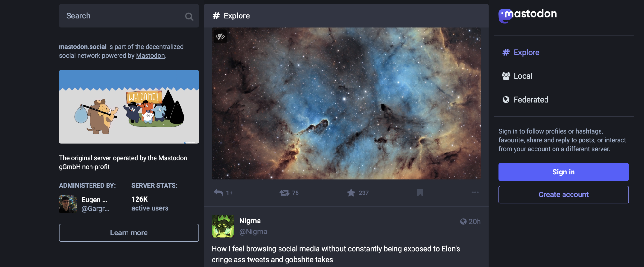This screenshot has width=644, height=267.
Task: Open the Explore navigation item
Action: [526, 53]
